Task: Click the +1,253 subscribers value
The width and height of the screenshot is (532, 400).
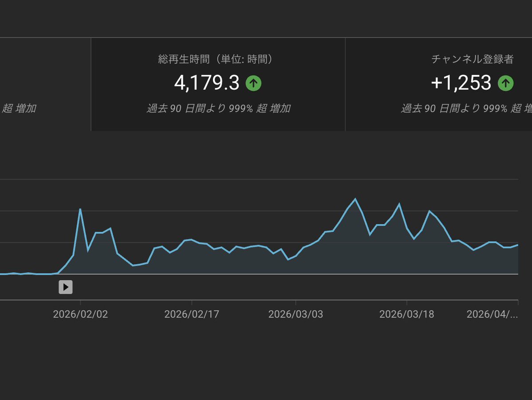Action: point(461,83)
